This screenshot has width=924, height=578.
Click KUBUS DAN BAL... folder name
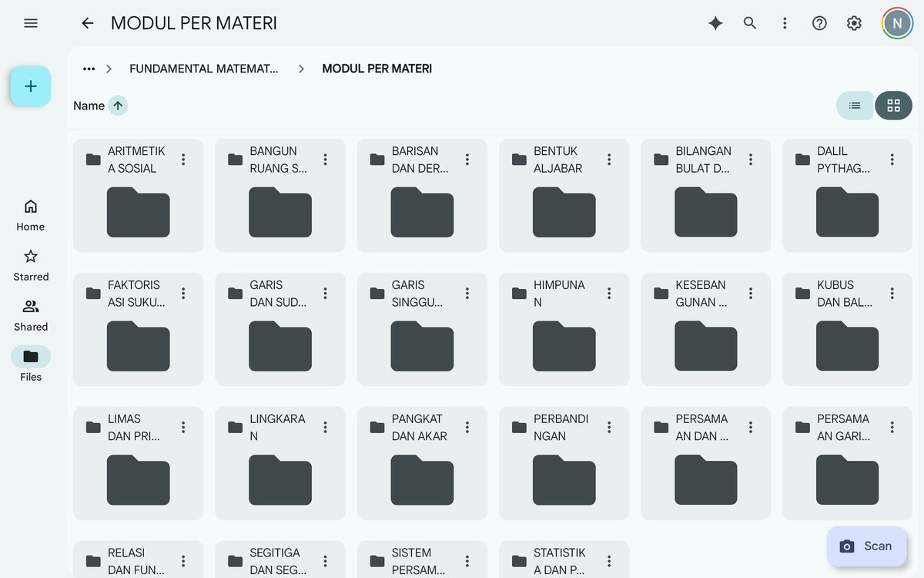[845, 294]
